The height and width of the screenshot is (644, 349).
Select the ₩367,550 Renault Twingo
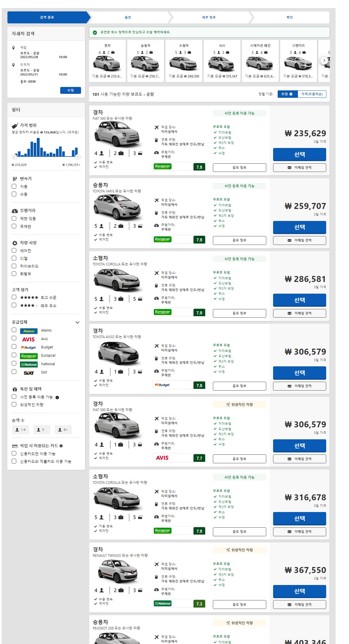(299, 591)
